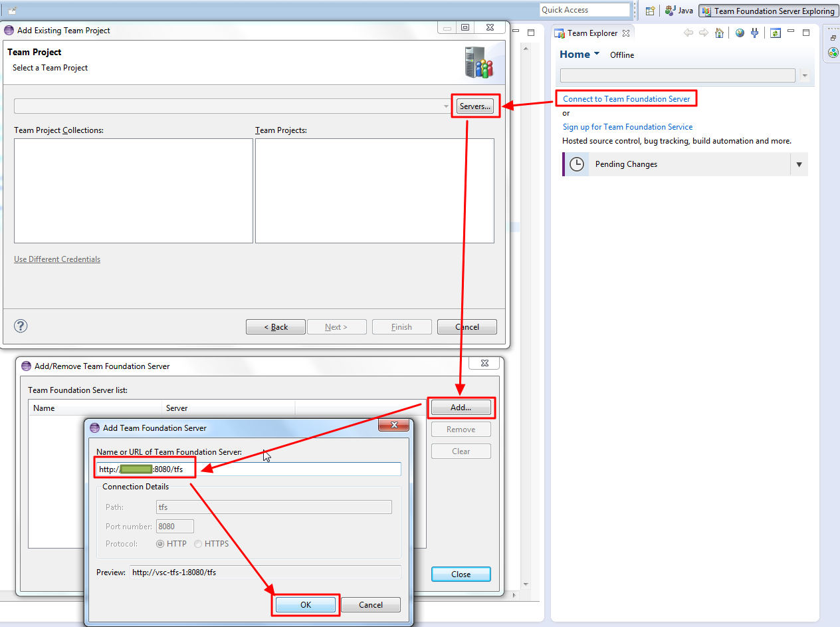Click the Path field showing tfs
This screenshot has height=627, width=840.
(x=274, y=507)
